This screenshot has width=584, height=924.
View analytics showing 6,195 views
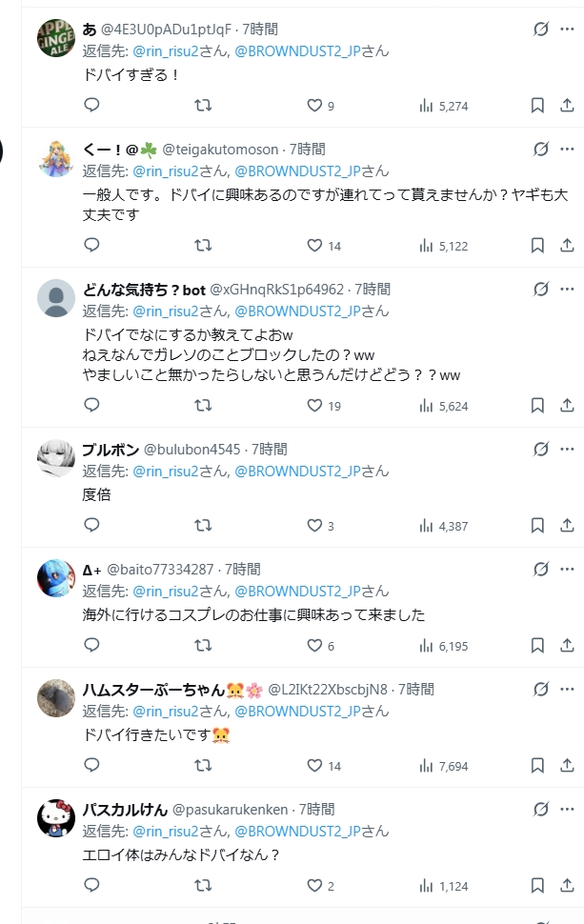(x=443, y=645)
